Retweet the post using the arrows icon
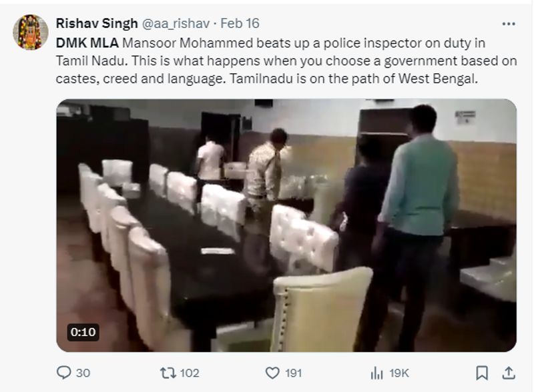Image resolution: width=534 pixels, height=392 pixels. 167,373
